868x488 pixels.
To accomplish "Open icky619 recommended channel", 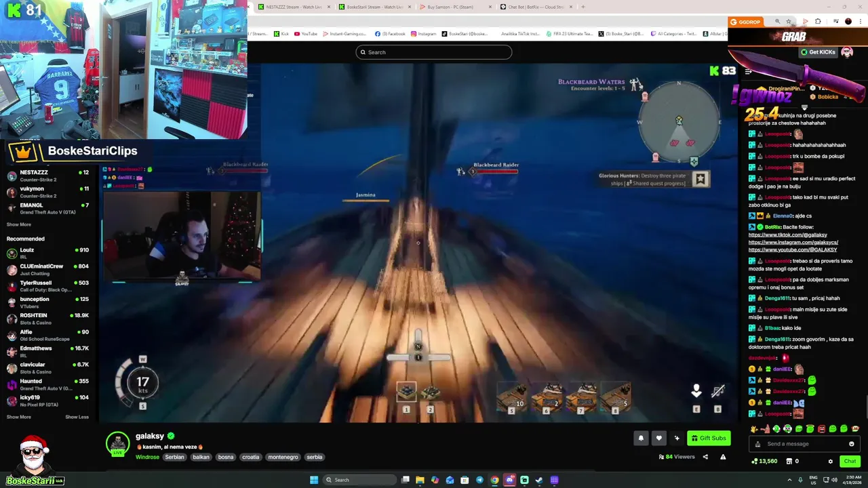I will (x=47, y=400).
